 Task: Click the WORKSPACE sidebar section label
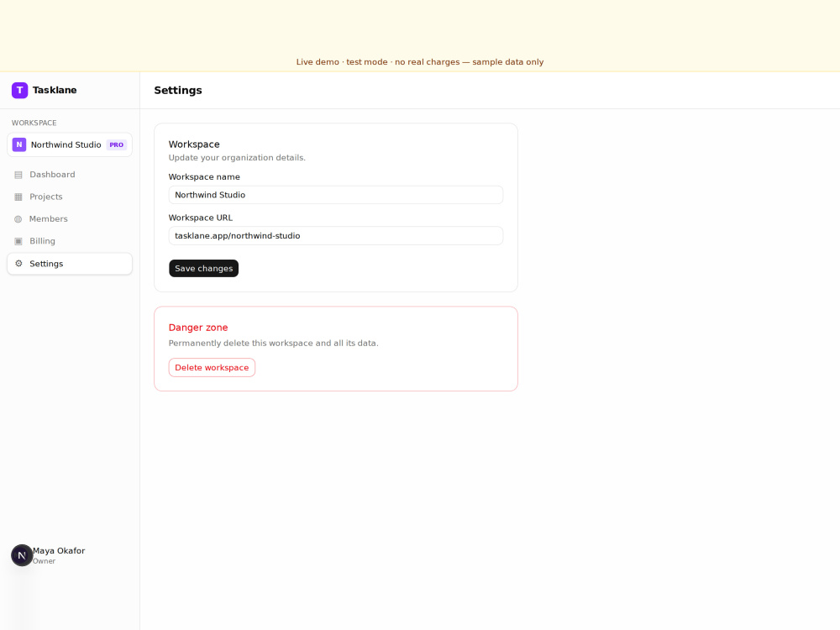click(34, 123)
